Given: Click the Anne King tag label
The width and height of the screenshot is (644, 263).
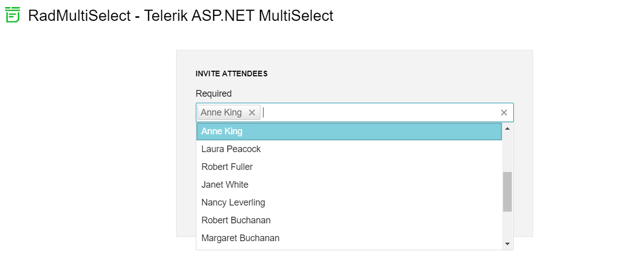Looking at the screenshot, I should coord(221,112).
